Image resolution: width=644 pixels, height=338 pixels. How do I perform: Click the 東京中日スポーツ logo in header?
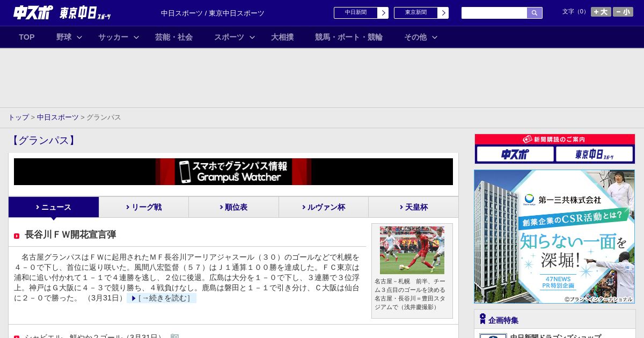(85, 13)
